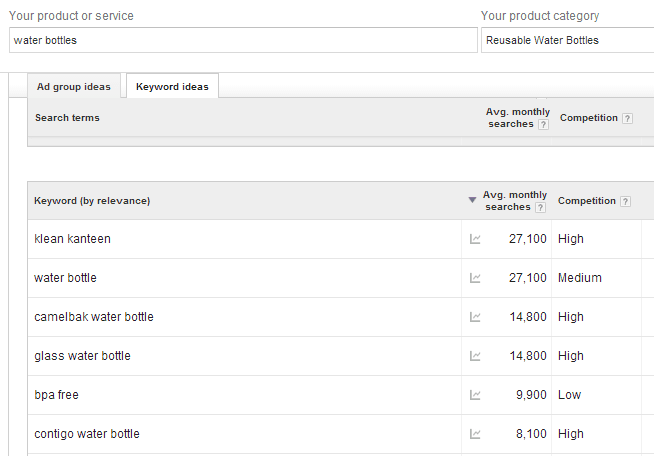Click the 'Your product category' label
Image resolution: width=654 pixels, height=456 pixels.
(540, 16)
